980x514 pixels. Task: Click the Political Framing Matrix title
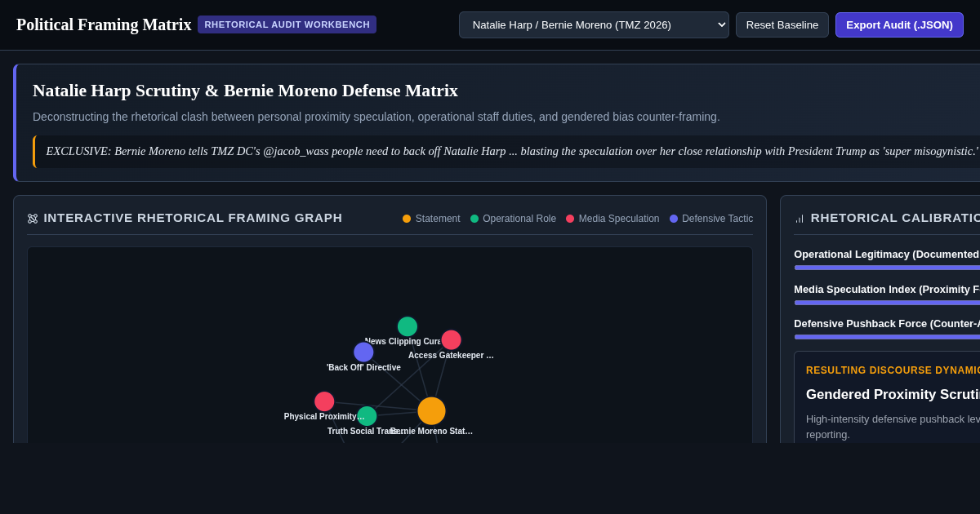tap(104, 24)
